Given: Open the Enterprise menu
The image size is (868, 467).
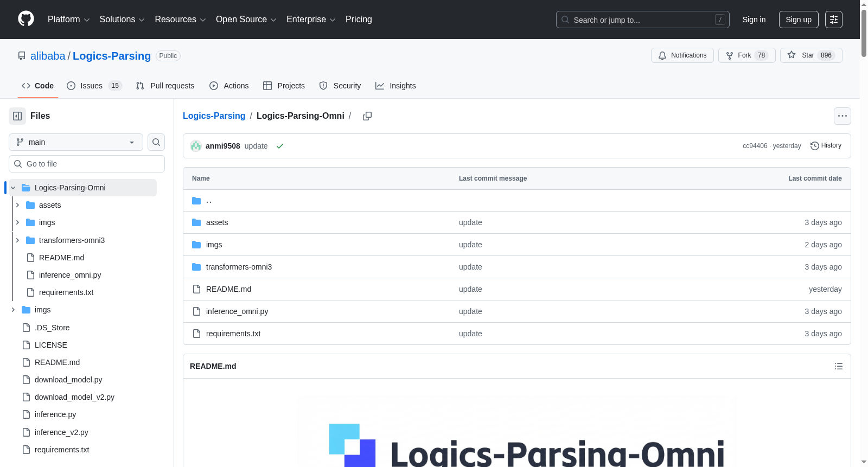Looking at the screenshot, I should click(311, 20).
